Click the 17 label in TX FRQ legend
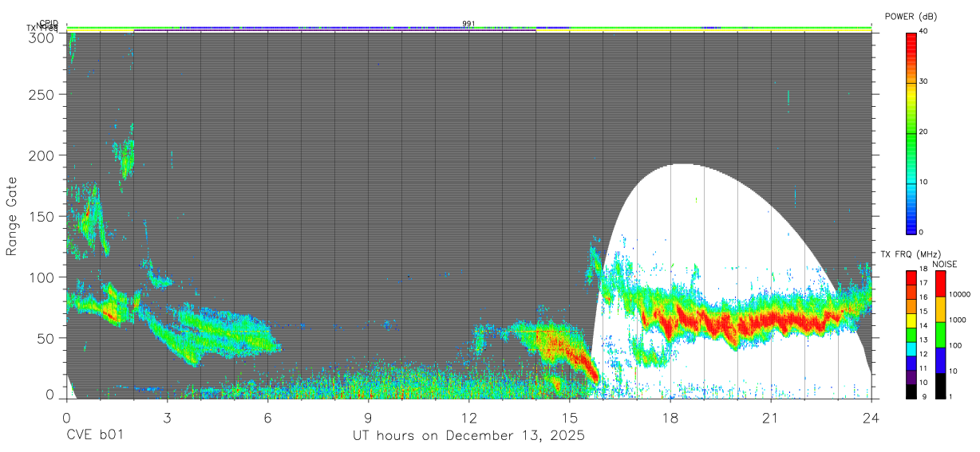Viewport: 980px width, 452px height. pos(923,283)
